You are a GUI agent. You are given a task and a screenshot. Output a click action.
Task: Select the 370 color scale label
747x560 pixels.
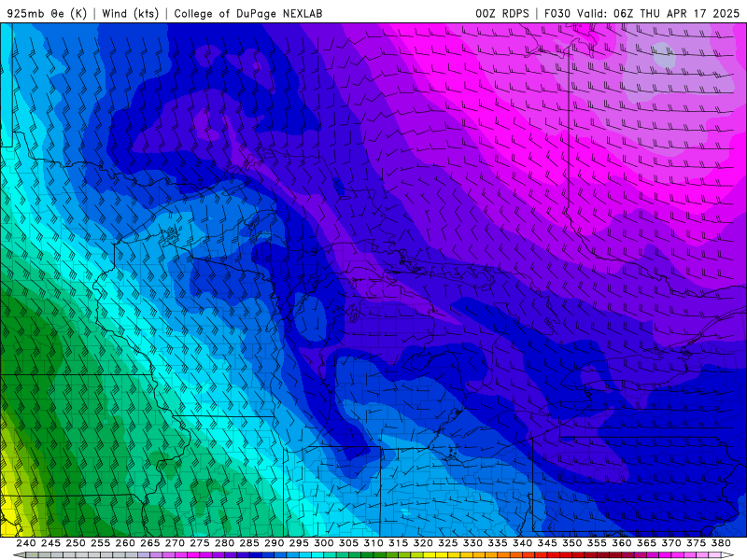pos(671,543)
